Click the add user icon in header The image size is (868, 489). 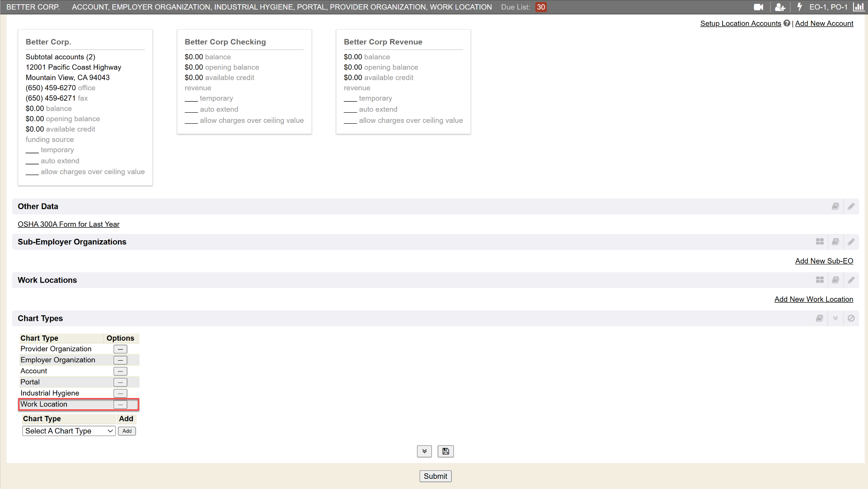click(x=780, y=7)
